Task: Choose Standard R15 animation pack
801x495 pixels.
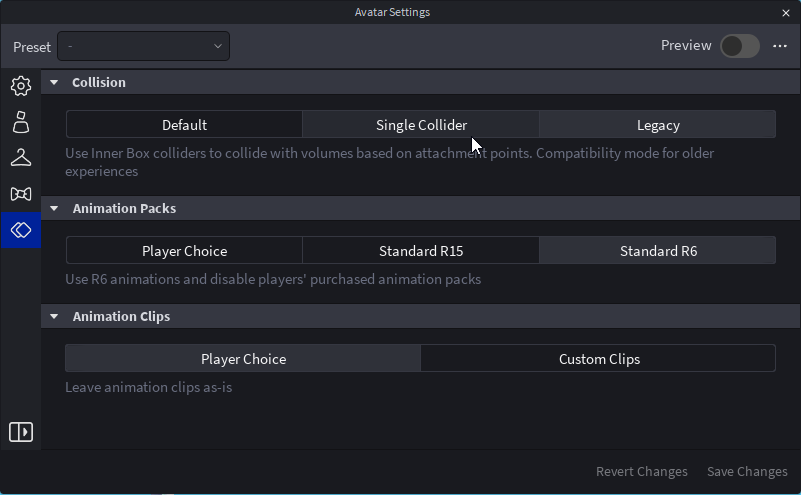Action: pyautogui.click(x=421, y=251)
